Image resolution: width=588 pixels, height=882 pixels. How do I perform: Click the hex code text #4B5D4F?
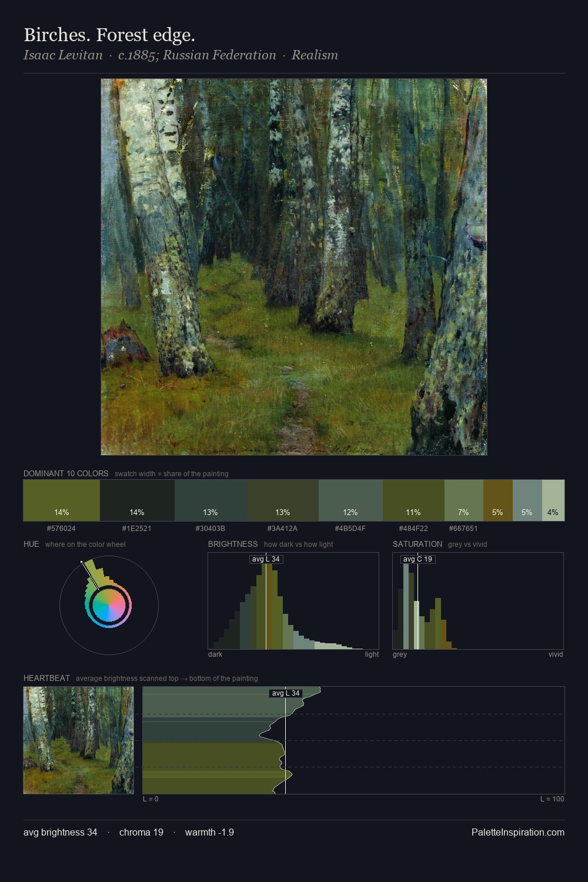(350, 529)
